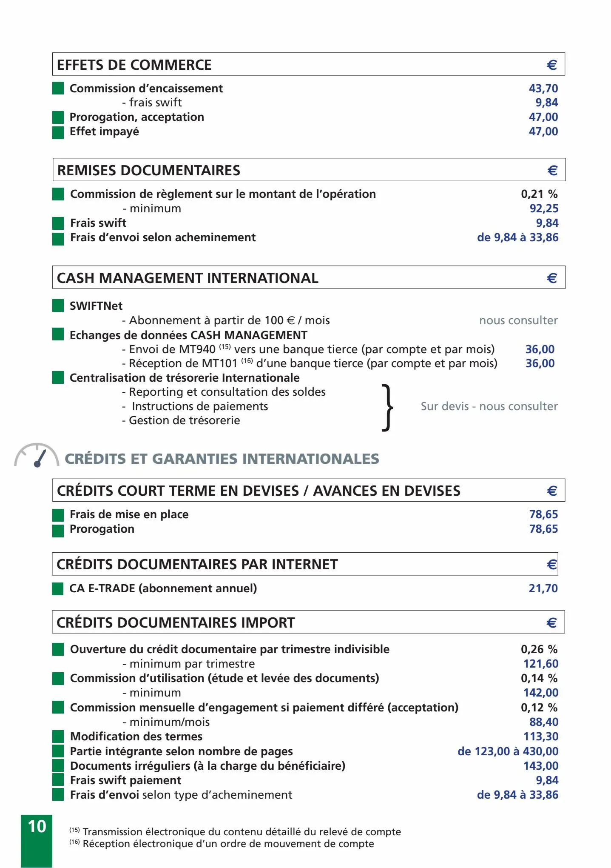The image size is (611, 868).
Task: Click the page number 10 box
Action: (37, 840)
